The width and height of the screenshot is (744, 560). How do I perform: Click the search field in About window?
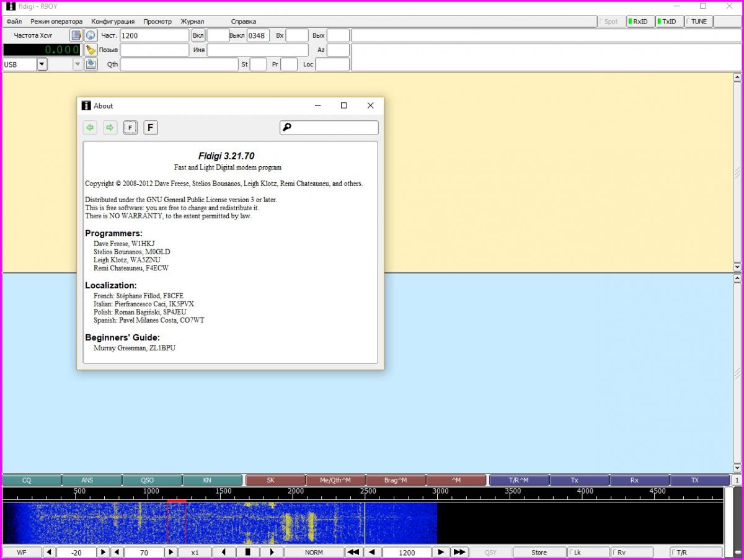[334, 128]
